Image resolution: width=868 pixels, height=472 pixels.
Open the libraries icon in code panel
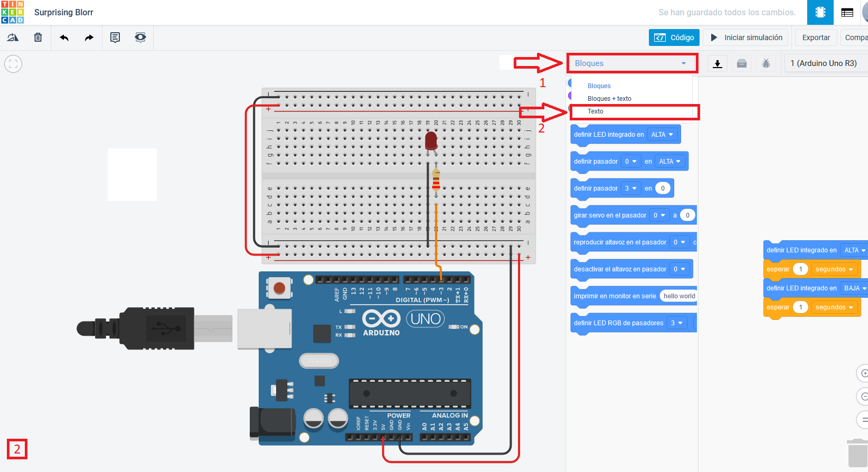click(x=742, y=63)
